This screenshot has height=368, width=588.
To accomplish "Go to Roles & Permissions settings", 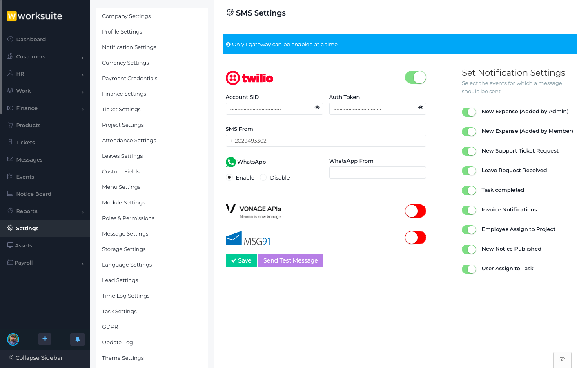I will [128, 218].
